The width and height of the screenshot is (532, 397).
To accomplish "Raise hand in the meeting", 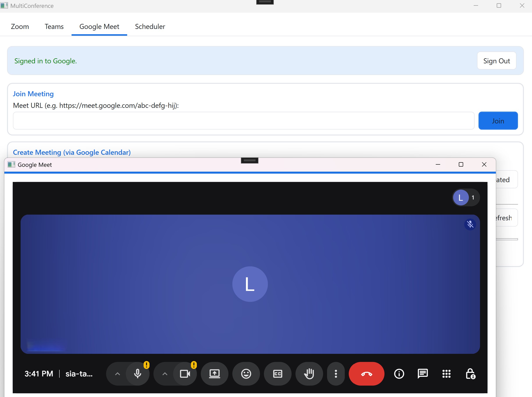I will pyautogui.click(x=309, y=374).
